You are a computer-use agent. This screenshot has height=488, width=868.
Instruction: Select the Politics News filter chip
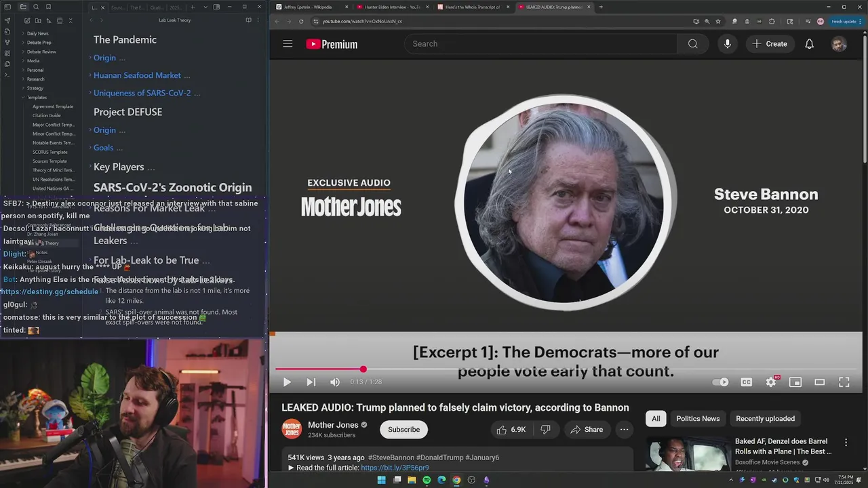pyautogui.click(x=698, y=419)
